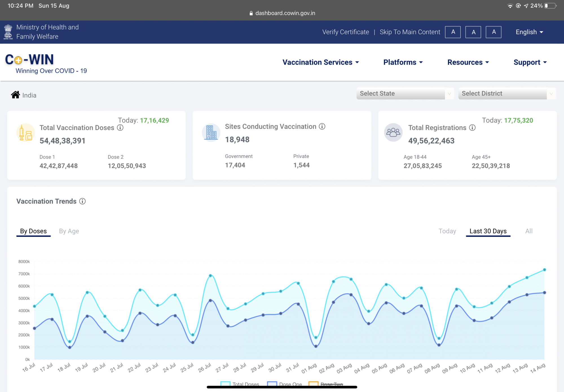This screenshot has width=564, height=392.
Task: Click the Age 45+ value 22,50,39,218
Action: 491,166
